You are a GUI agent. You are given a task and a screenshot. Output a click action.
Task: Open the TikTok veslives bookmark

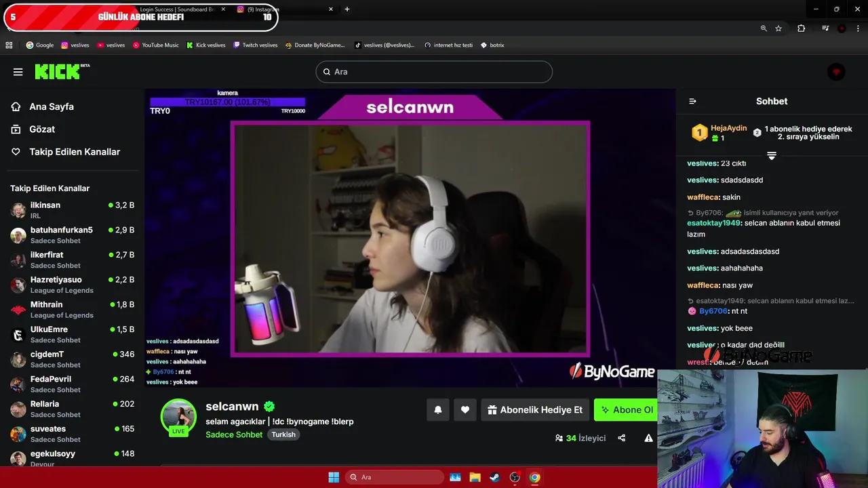pos(384,45)
